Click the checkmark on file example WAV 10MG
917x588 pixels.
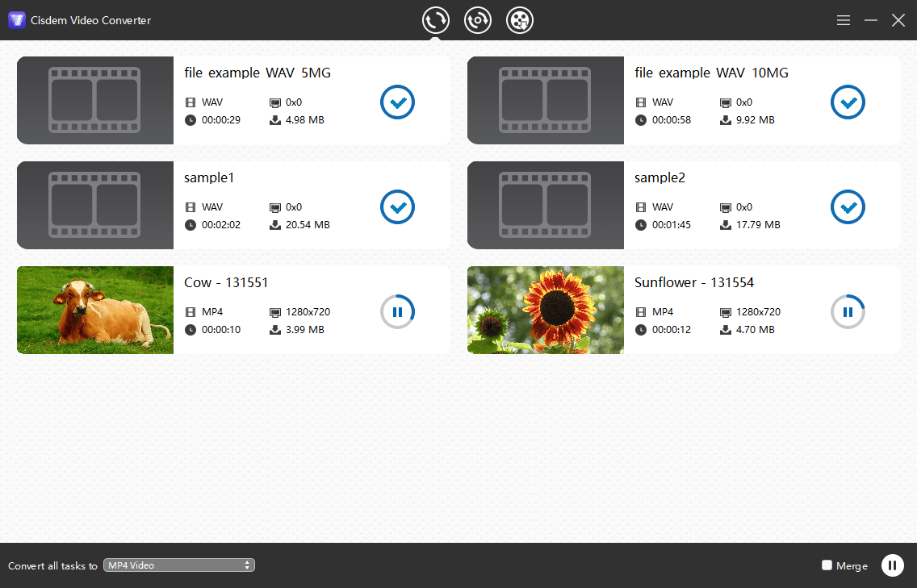848,102
